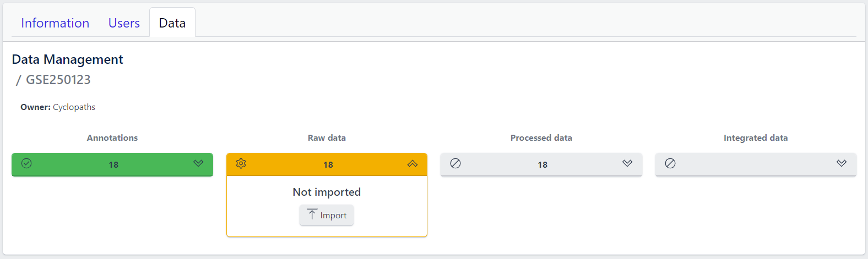Collapse the Raw data panel using its chevron
The height and width of the screenshot is (259, 868).
tap(413, 164)
